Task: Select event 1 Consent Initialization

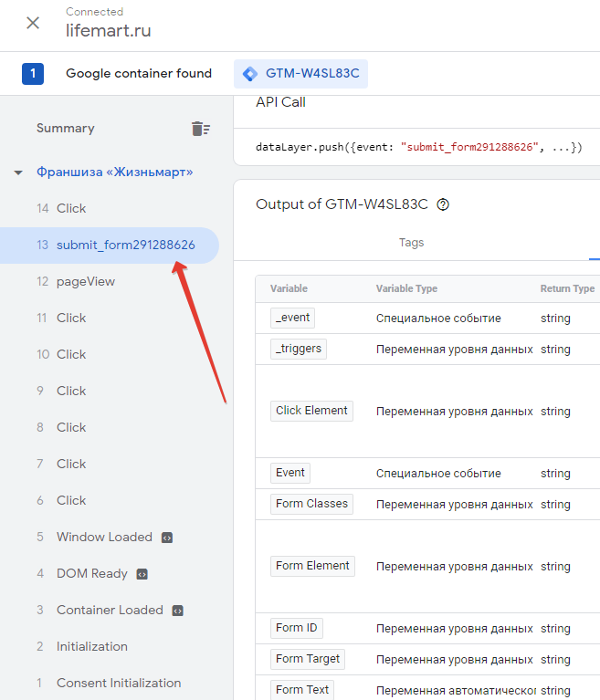Action: pos(110,684)
